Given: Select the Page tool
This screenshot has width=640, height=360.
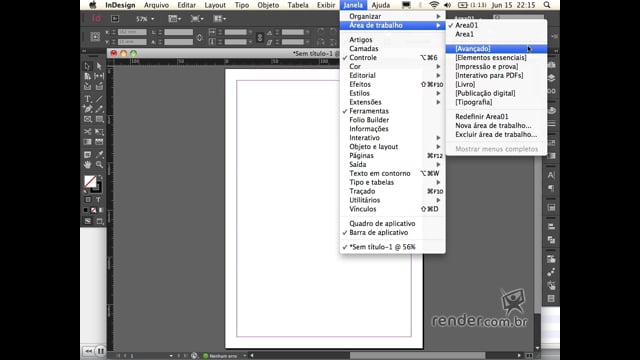Looking at the screenshot, I should coord(87,76).
